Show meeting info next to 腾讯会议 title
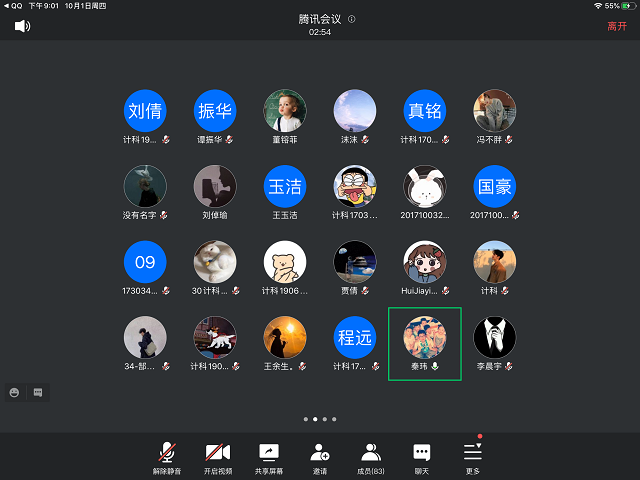This screenshot has height=480, width=640. click(x=352, y=19)
